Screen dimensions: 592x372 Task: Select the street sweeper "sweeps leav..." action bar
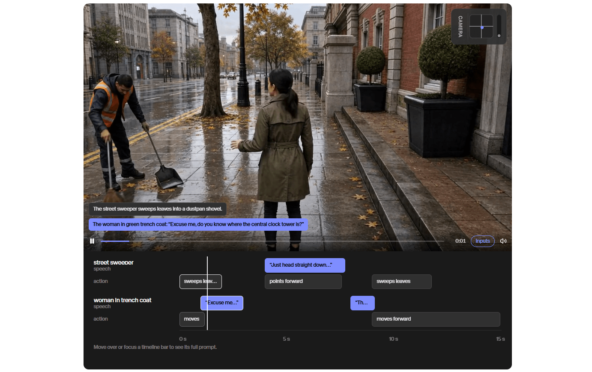click(200, 281)
